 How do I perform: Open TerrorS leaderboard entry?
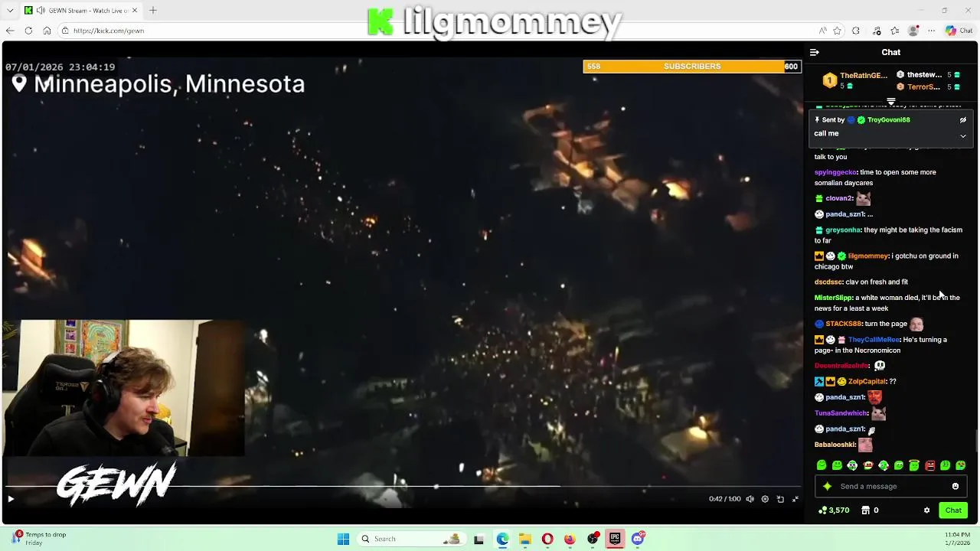click(929, 86)
